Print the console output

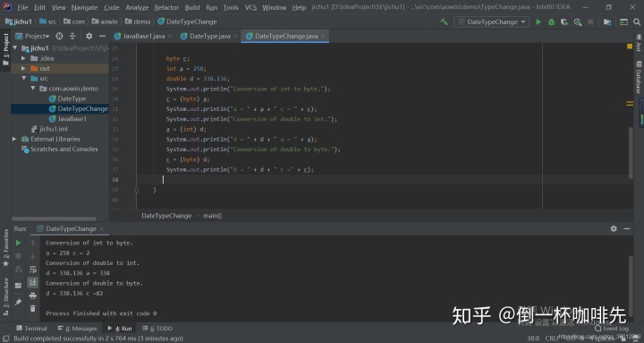[x=33, y=296]
